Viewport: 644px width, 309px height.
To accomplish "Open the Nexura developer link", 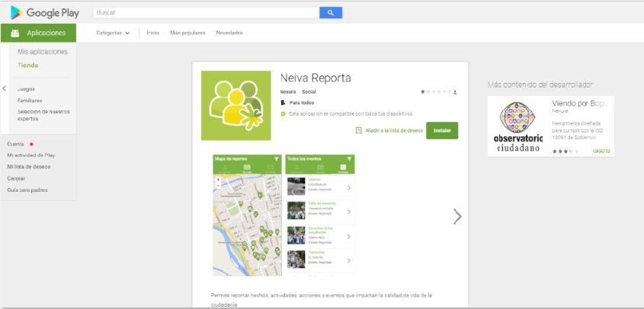I will (x=288, y=91).
